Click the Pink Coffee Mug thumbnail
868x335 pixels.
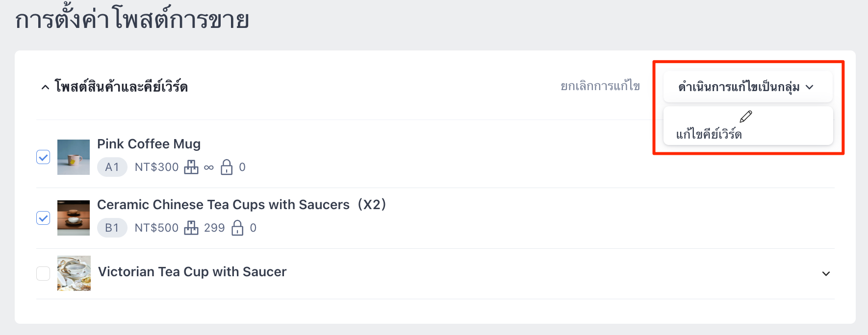click(x=74, y=157)
